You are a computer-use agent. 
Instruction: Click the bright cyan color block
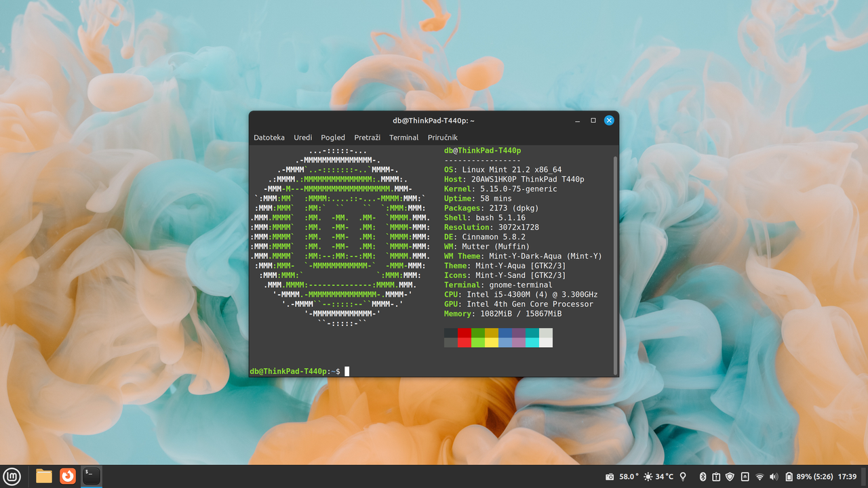pos(532,342)
